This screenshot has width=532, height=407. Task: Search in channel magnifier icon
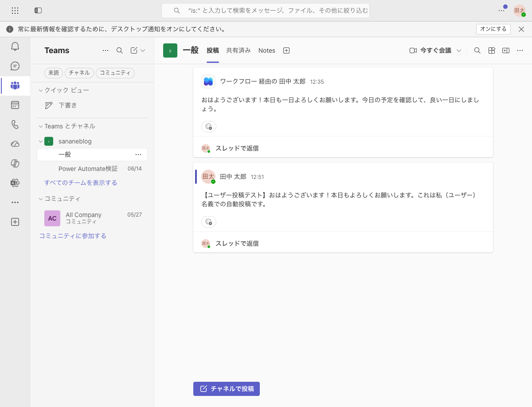click(477, 50)
